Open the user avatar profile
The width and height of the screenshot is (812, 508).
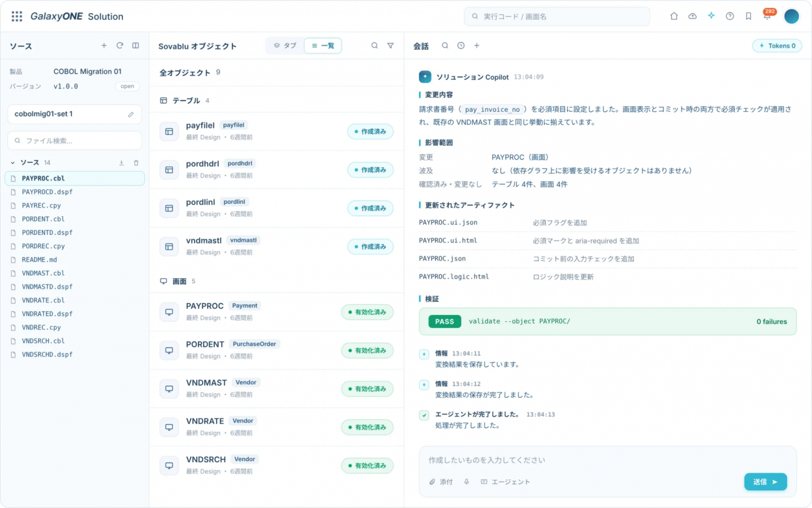791,16
